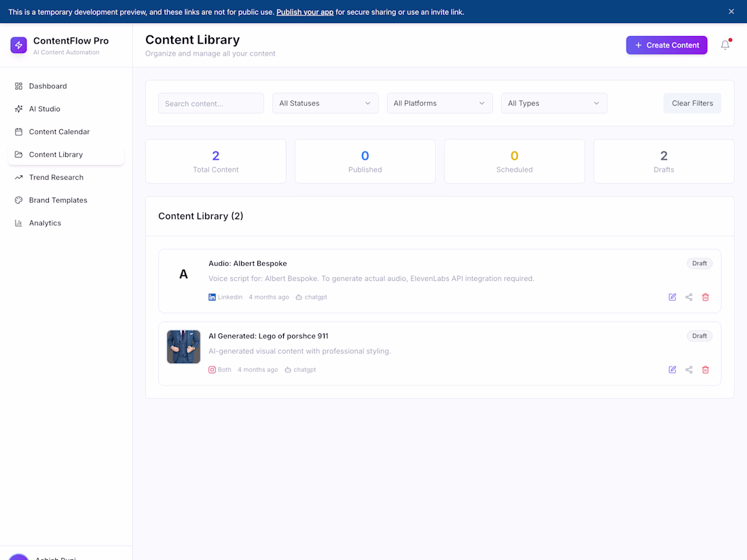
Task: Delete the Audio: Albert Bespoke item
Action: tap(706, 297)
